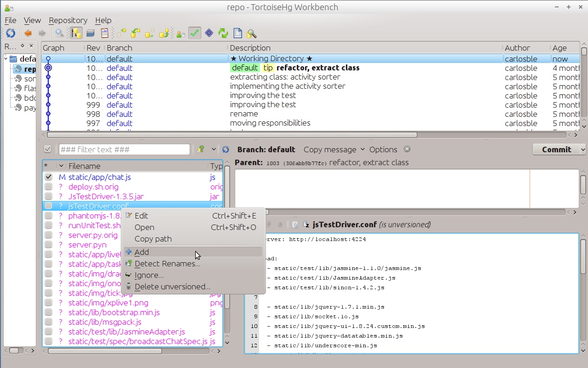The image size is (588, 368).
Task: Uncheck static/app/chat.js checkbox
Action: tap(49, 177)
